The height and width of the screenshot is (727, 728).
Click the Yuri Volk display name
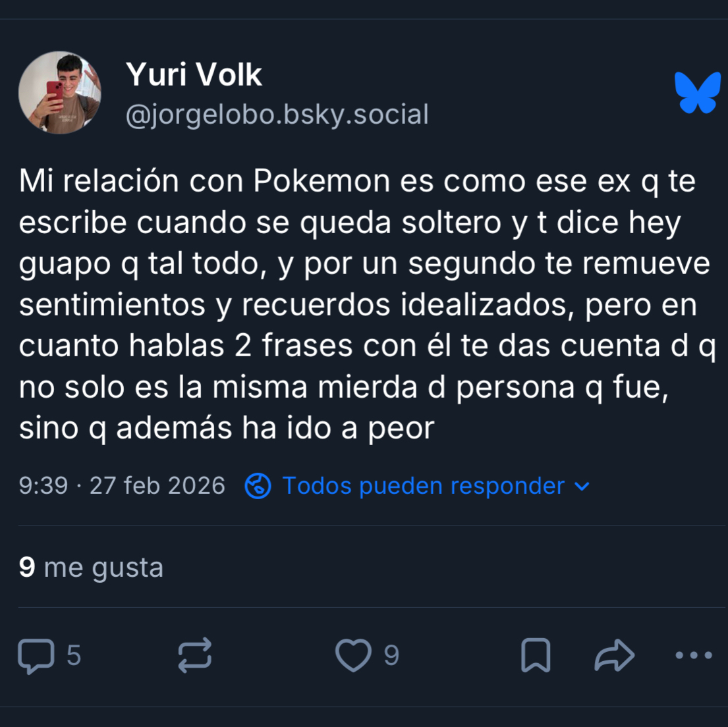click(x=194, y=74)
